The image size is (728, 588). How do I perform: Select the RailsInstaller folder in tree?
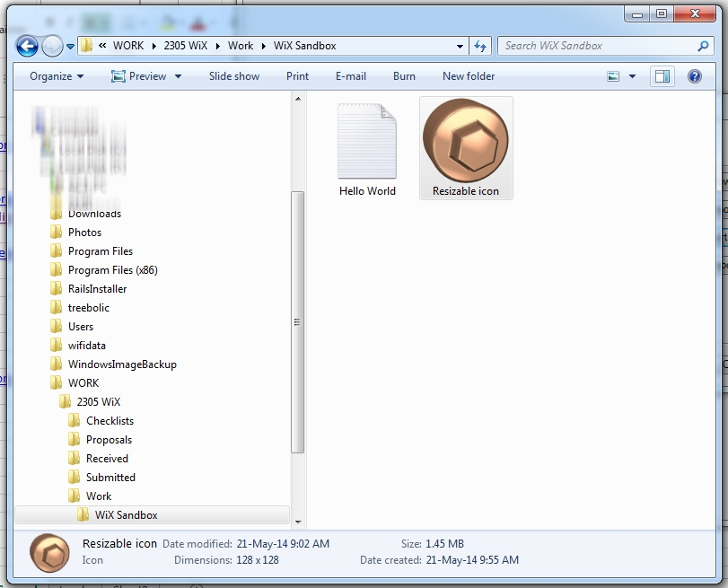tap(97, 289)
